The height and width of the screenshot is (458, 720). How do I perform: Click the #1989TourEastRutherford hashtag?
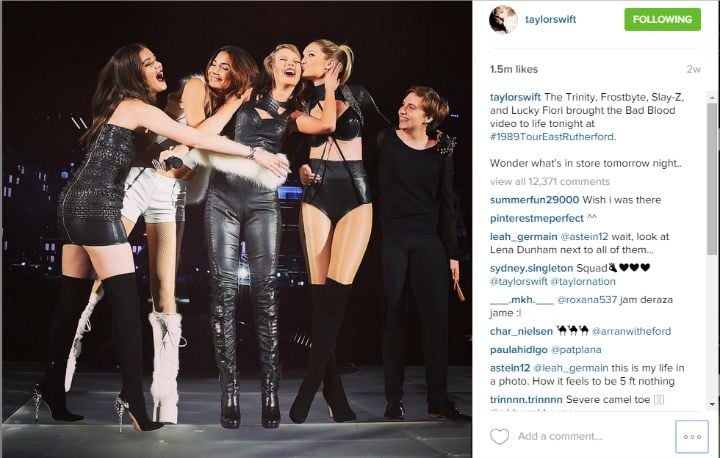pyautogui.click(x=552, y=137)
